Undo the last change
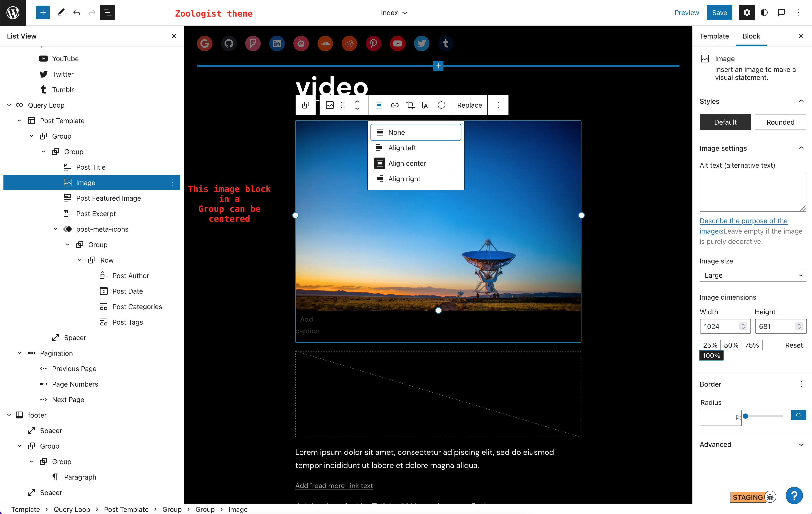The height and width of the screenshot is (514, 812). click(x=77, y=12)
